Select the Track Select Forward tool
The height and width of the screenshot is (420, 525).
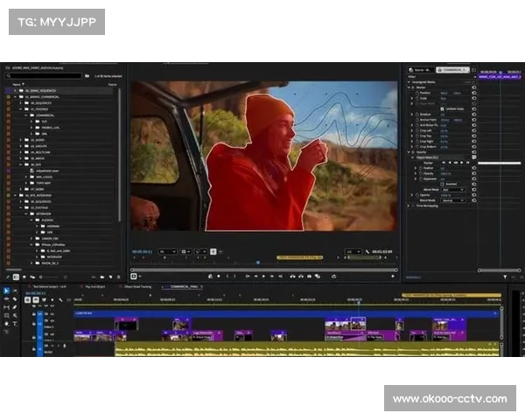coord(15,290)
